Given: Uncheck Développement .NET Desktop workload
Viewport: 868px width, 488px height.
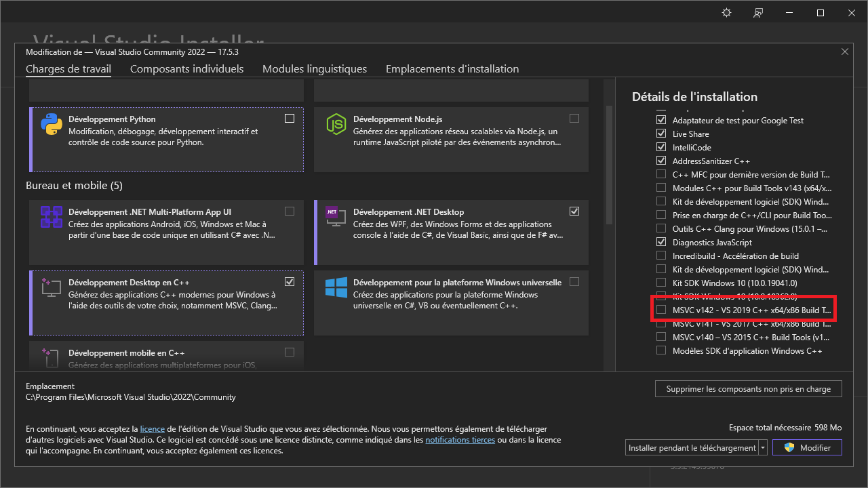Looking at the screenshot, I should tap(574, 211).
